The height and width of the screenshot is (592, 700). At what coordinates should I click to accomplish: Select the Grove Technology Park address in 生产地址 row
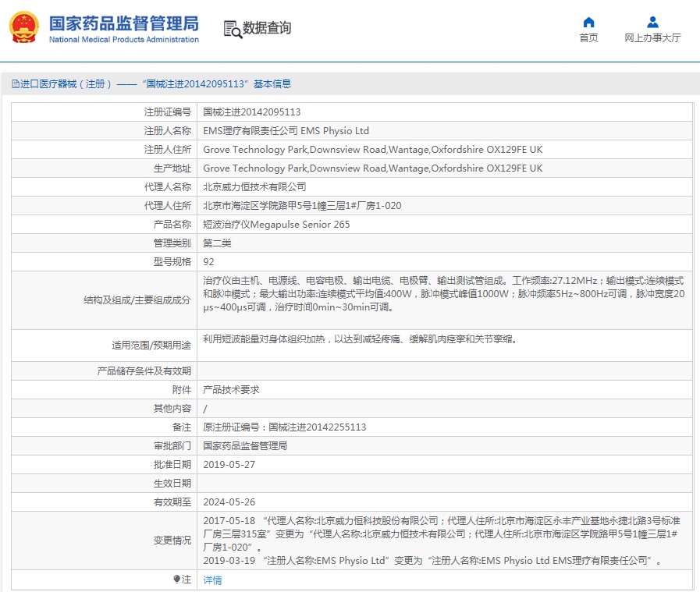(x=373, y=168)
